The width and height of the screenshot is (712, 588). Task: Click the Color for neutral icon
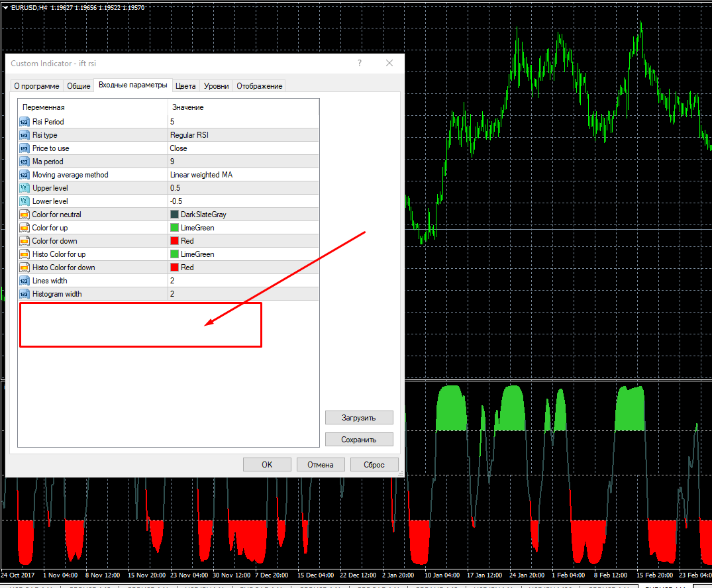tap(25, 215)
